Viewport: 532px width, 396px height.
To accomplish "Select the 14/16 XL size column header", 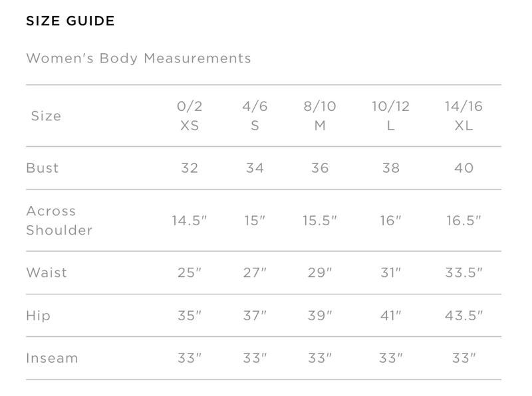I will pos(464,116).
